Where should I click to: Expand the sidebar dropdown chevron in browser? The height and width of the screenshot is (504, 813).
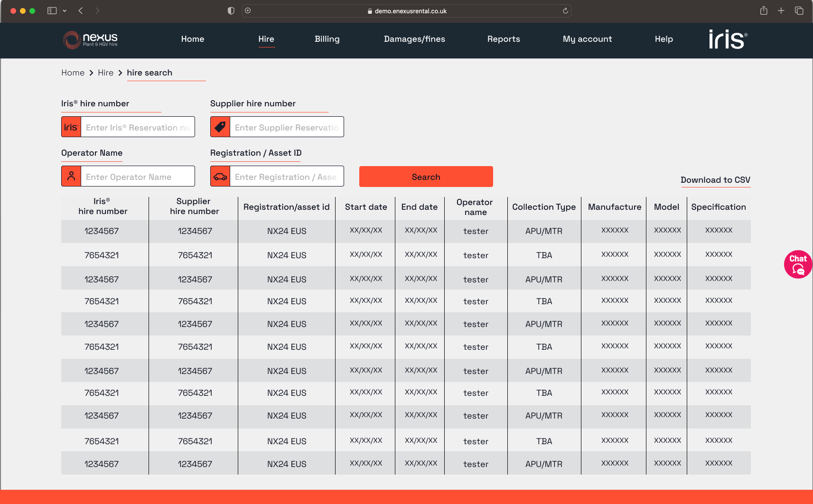pos(65,10)
